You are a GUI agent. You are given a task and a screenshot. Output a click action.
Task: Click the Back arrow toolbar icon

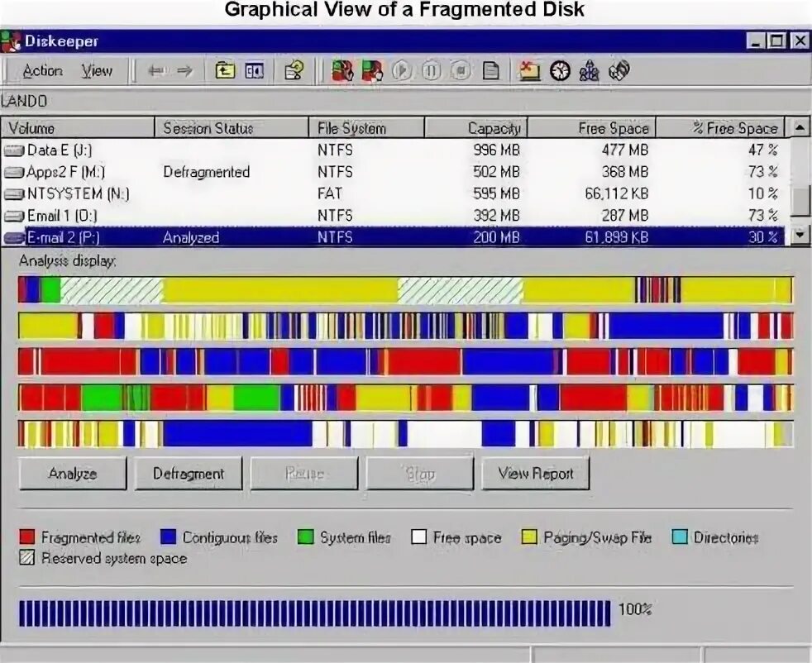[156, 71]
